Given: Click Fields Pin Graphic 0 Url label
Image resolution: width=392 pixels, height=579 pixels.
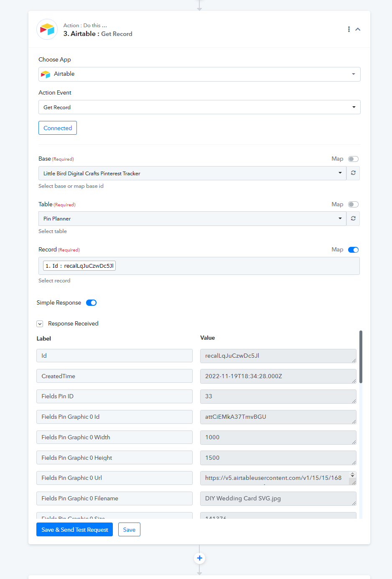Looking at the screenshot, I should tap(115, 478).
